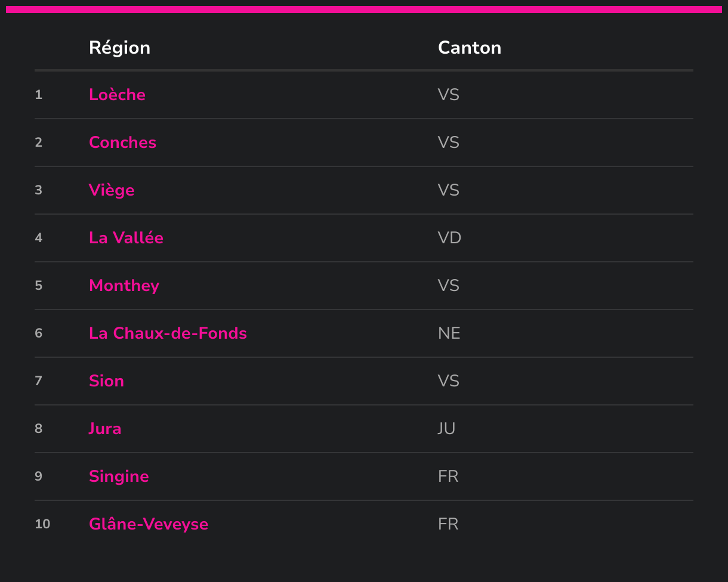Click rank number 10 in the table
Screen dimensions: 728x582
tap(42, 524)
